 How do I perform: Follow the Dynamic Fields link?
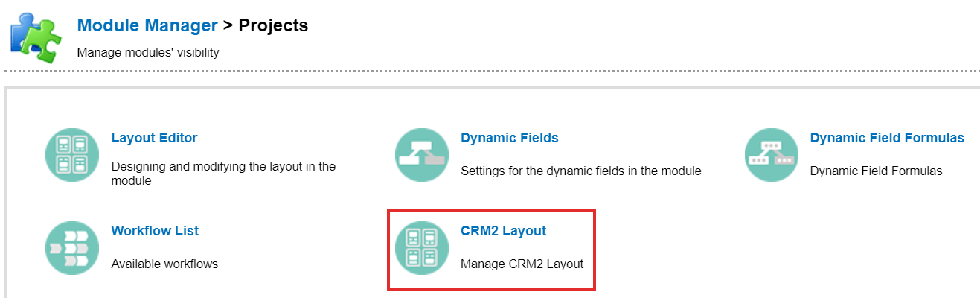[510, 138]
